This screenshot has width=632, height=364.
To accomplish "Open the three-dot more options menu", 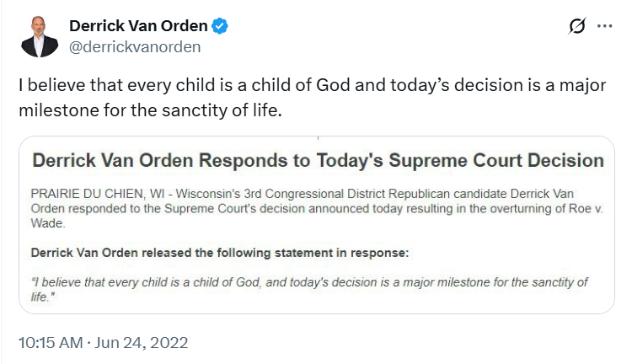I will pos(604,26).
